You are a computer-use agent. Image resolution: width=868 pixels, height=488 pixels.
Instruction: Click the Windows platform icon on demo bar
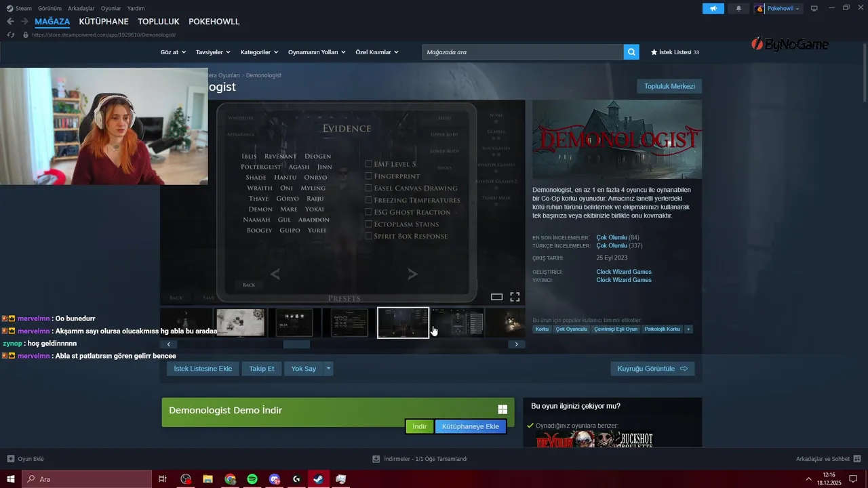click(x=502, y=409)
